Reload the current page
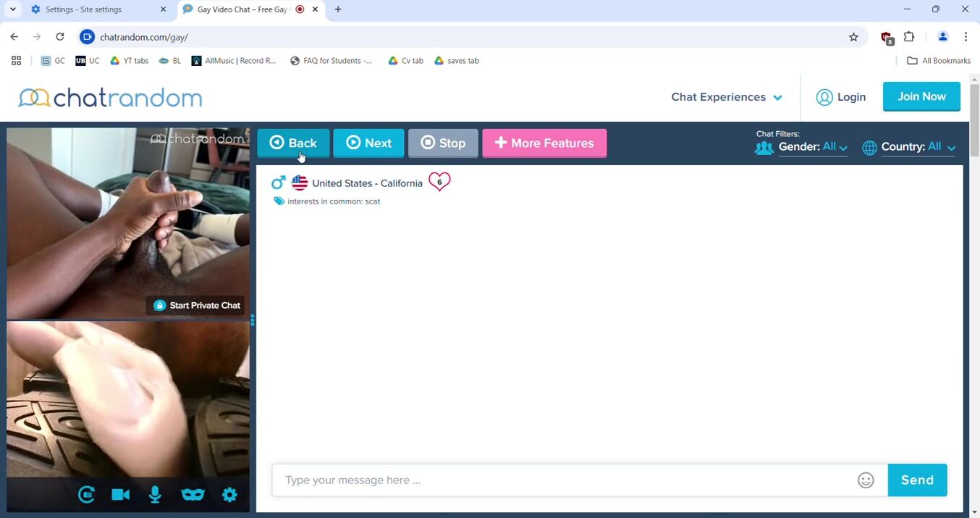Image resolution: width=980 pixels, height=518 pixels. pos(60,37)
